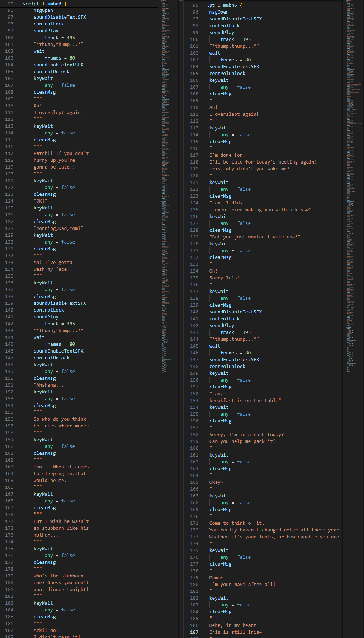Click "Sorry Iris!" line

pyautogui.click(x=224, y=278)
